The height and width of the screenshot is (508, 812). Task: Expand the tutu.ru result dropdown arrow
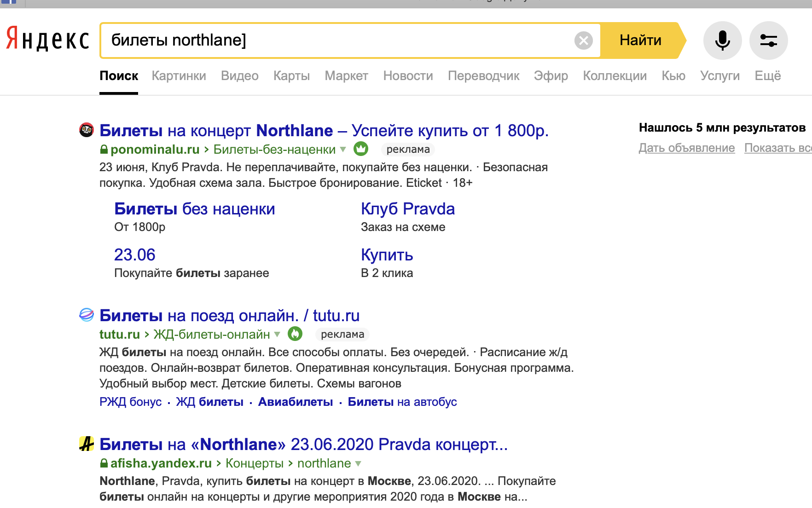coord(277,335)
